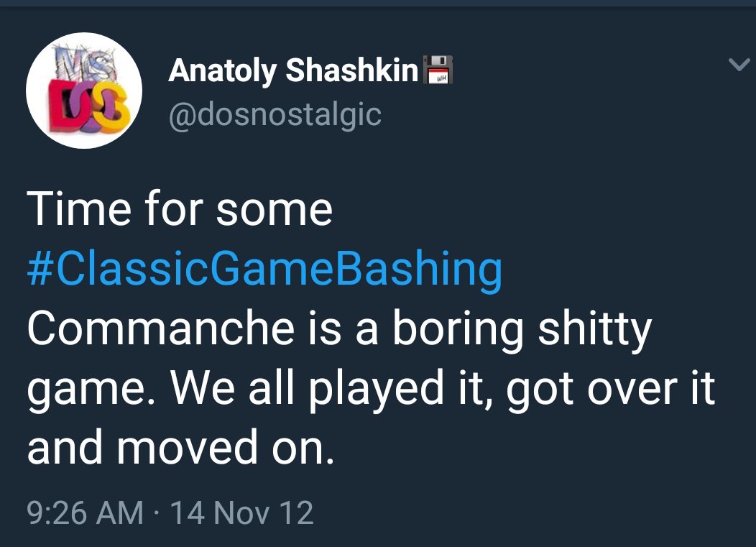Image resolution: width=756 pixels, height=547 pixels.
Task: Click the first name 'Anatoly'
Action: pos(222,71)
